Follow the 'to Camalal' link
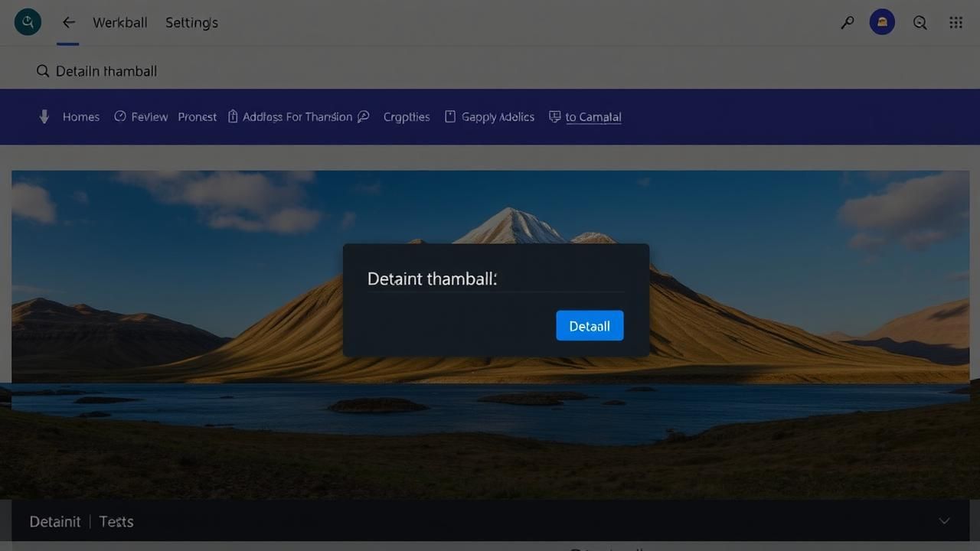The width and height of the screenshot is (980, 551). pos(593,117)
